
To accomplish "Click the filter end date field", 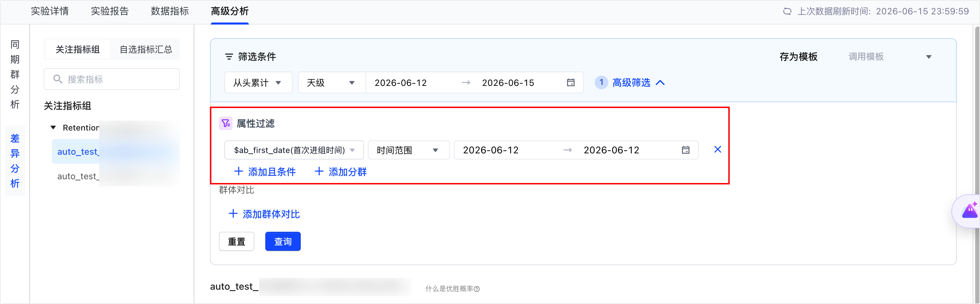I will [611, 150].
